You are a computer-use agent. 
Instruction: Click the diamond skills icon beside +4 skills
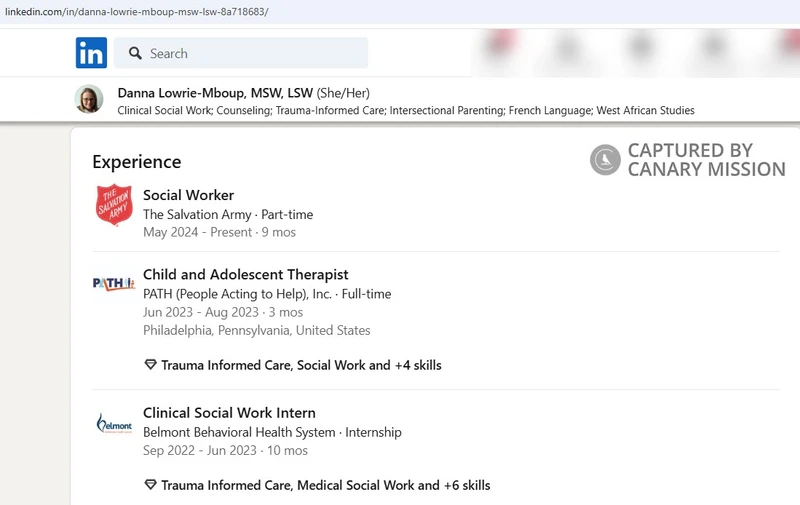tap(150, 365)
